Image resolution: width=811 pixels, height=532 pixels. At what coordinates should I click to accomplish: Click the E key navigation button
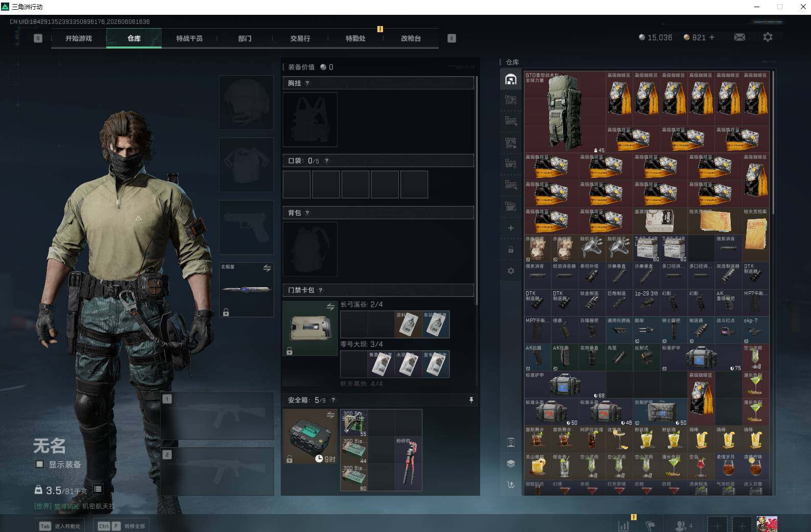point(452,38)
